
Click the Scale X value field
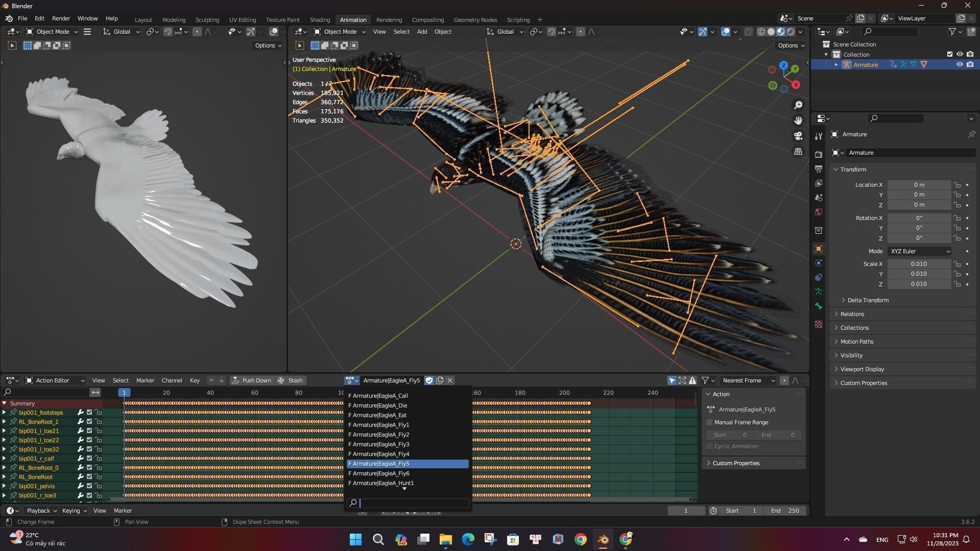(x=919, y=264)
